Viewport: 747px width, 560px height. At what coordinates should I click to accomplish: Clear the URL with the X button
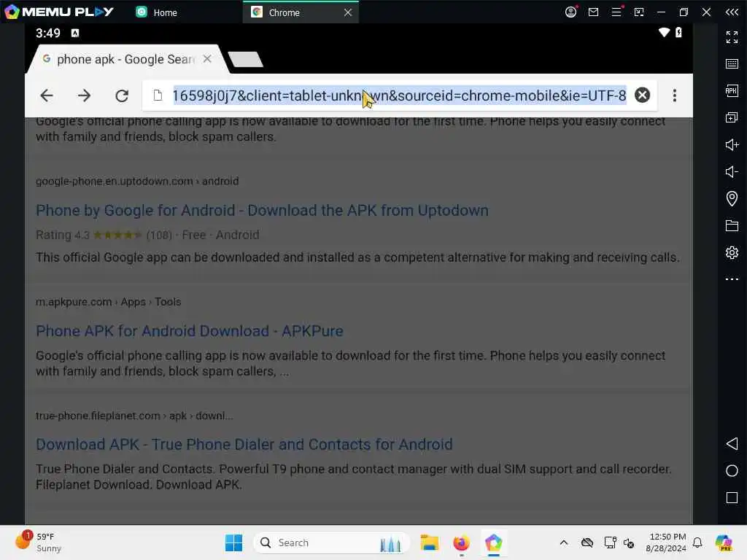tap(642, 96)
